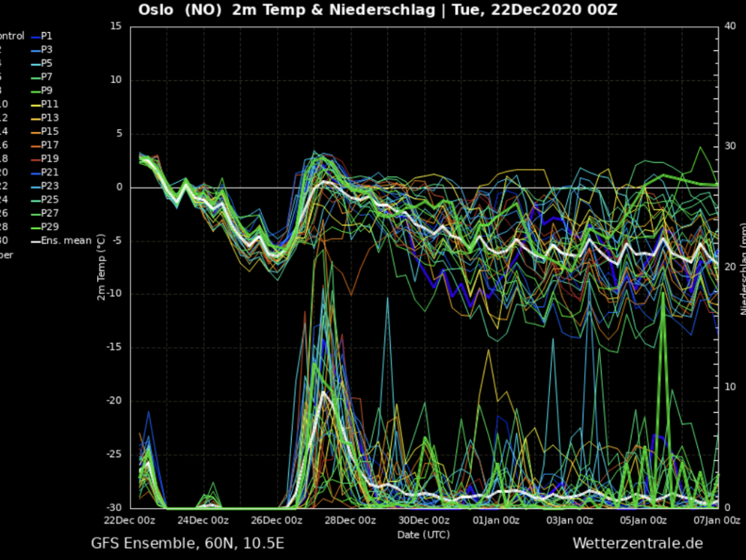Image resolution: width=746 pixels, height=560 pixels.
Task: Click the P1 legend color line
Action: coord(34,36)
